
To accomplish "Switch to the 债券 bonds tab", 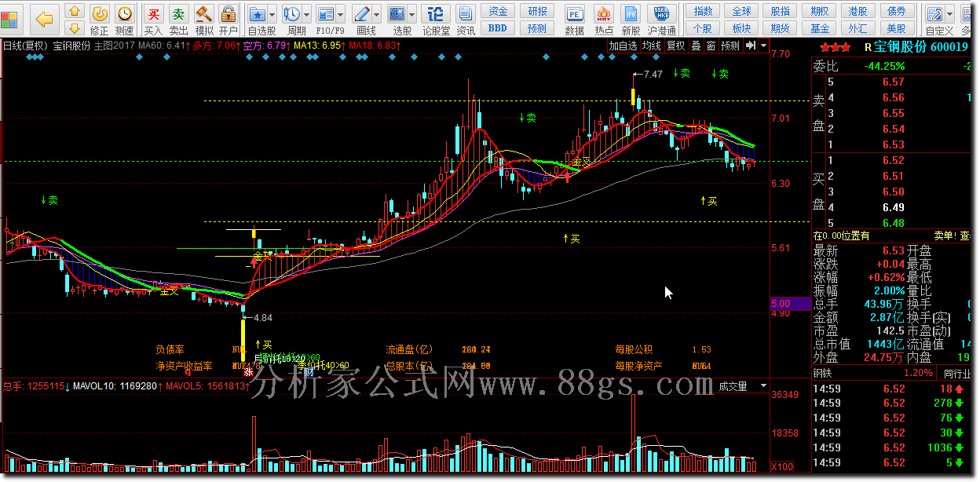I will tap(897, 11).
